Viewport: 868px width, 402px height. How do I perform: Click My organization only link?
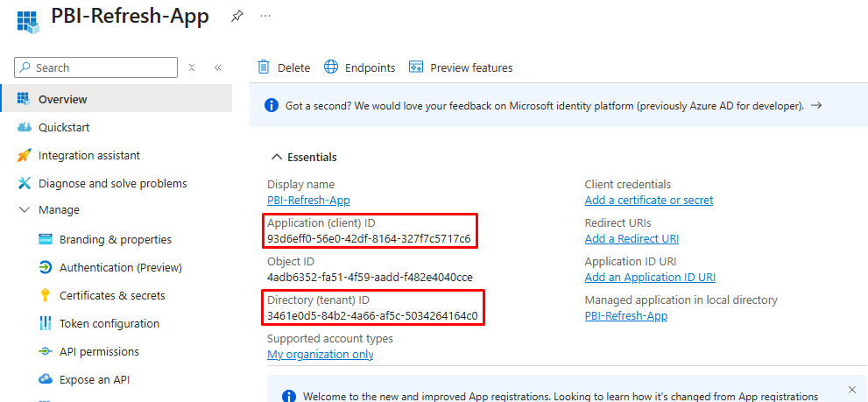pyautogui.click(x=320, y=355)
